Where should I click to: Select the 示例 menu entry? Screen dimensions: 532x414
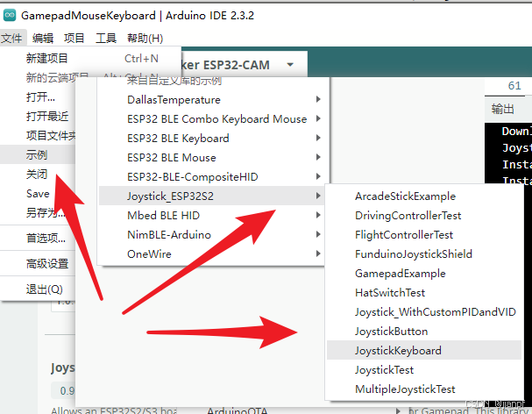click(x=38, y=155)
